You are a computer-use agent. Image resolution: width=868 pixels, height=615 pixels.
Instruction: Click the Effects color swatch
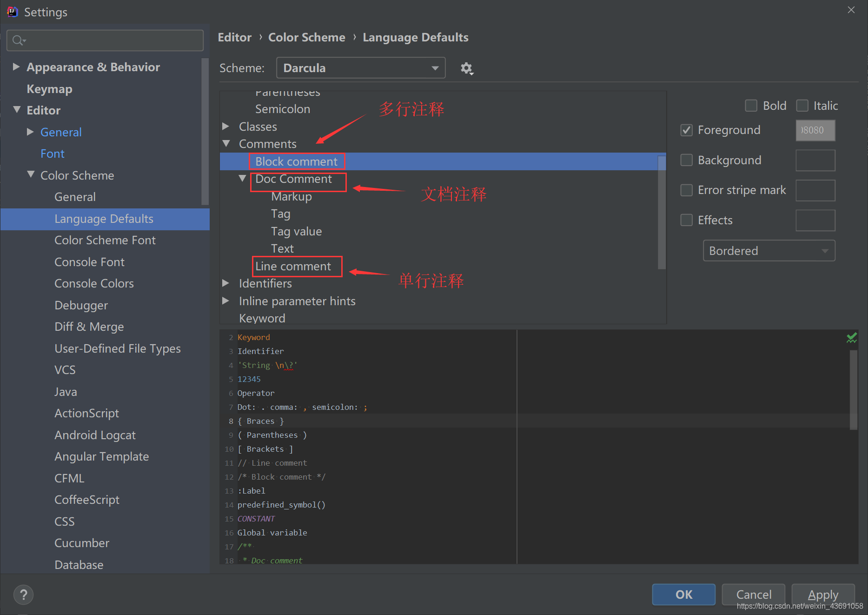pyautogui.click(x=815, y=220)
